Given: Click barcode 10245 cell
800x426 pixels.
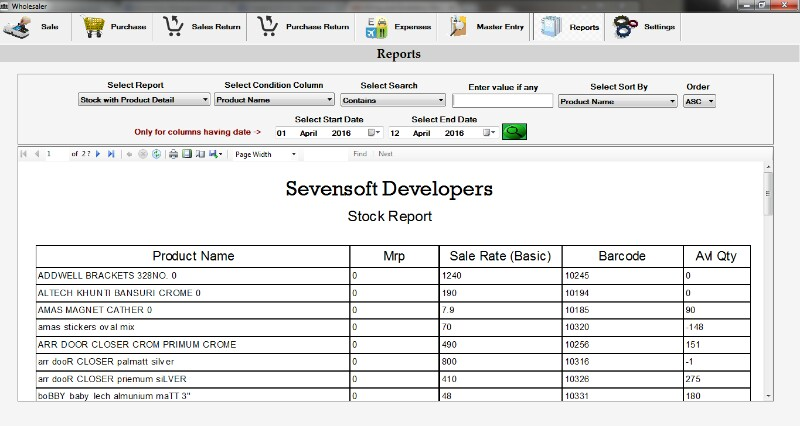Looking at the screenshot, I should pyautogui.click(x=622, y=276).
